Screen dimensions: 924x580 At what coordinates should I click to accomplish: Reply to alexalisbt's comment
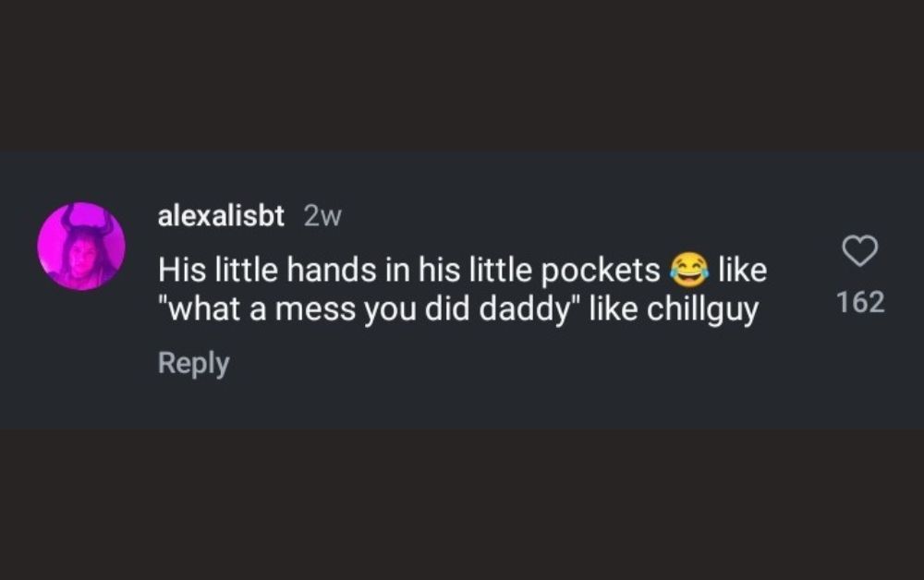193,363
